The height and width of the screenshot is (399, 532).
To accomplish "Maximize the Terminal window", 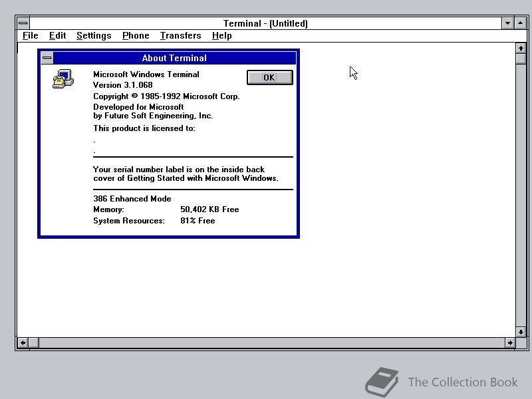I will click(520, 23).
